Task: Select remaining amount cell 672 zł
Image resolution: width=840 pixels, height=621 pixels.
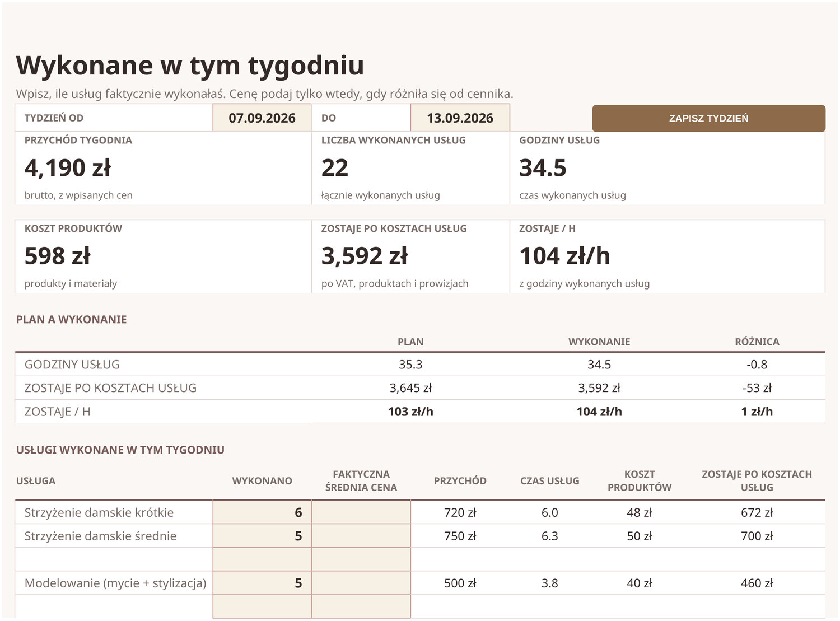Action: pyautogui.click(x=757, y=512)
